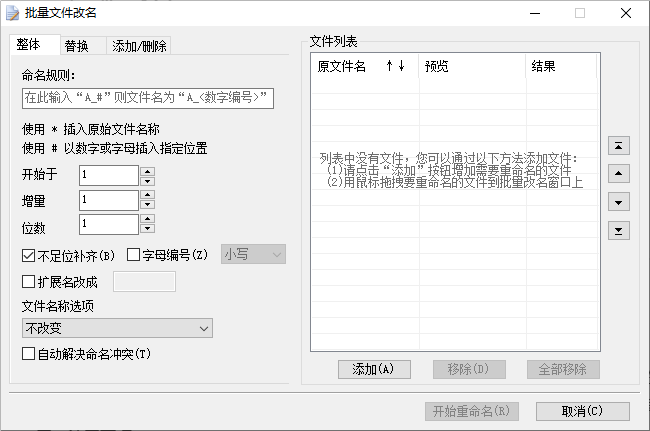Minimize the 批量文件改名 window
The width and height of the screenshot is (650, 431).
click(x=535, y=13)
